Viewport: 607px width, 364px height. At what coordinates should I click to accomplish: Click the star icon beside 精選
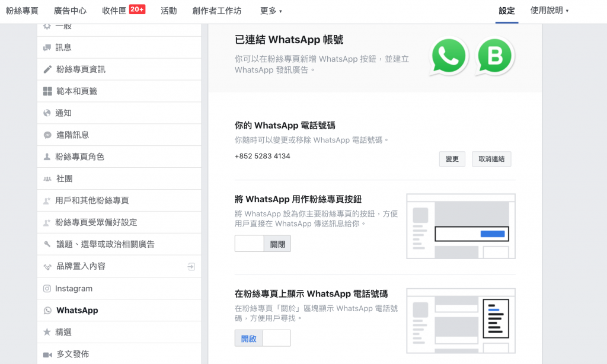point(47,332)
